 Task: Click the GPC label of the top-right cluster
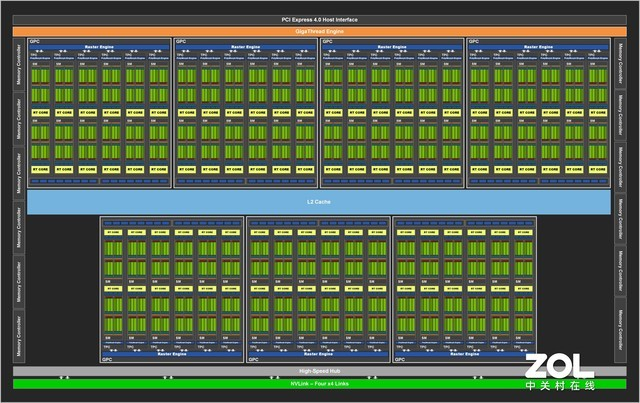pos(475,42)
